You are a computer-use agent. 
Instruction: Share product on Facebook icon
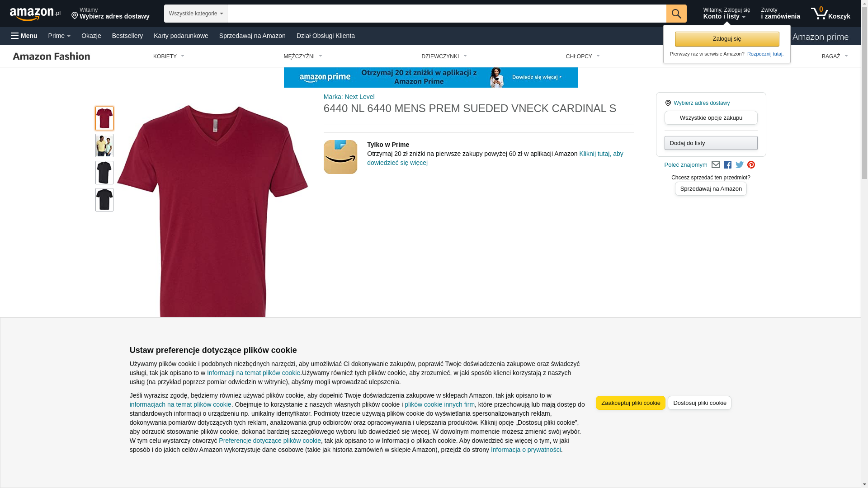tap(727, 165)
